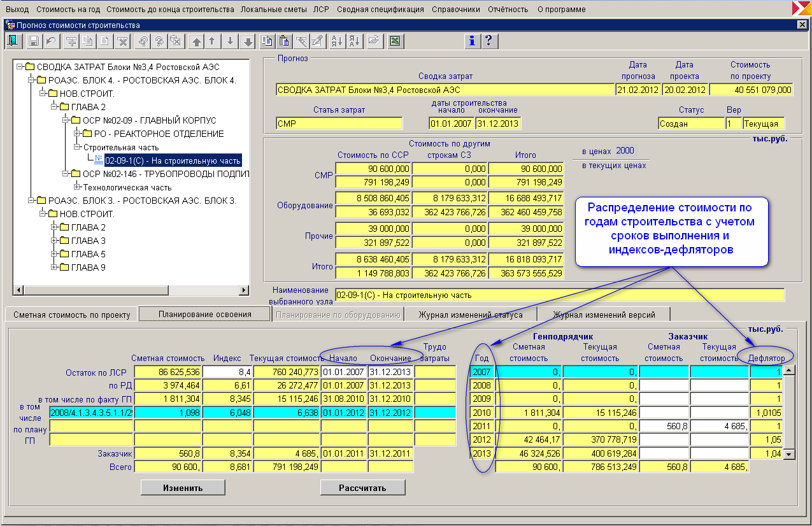Click the open folder toolbar icon

point(374,41)
